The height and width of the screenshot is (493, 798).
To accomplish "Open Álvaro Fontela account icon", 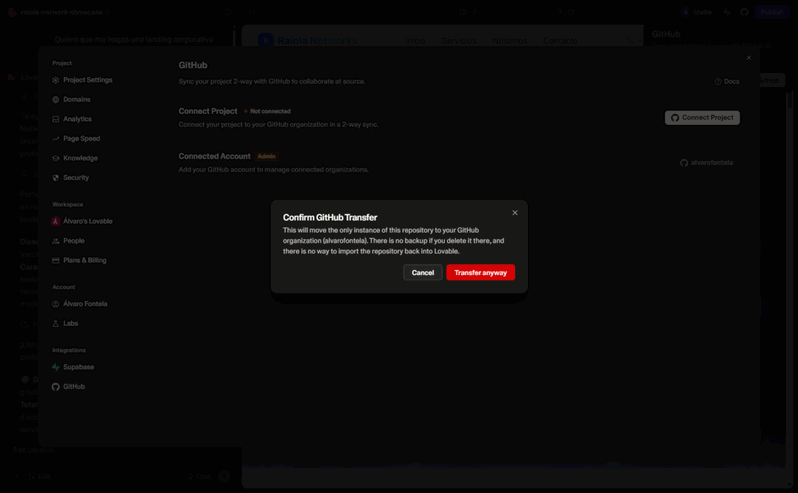I will 55,304.
